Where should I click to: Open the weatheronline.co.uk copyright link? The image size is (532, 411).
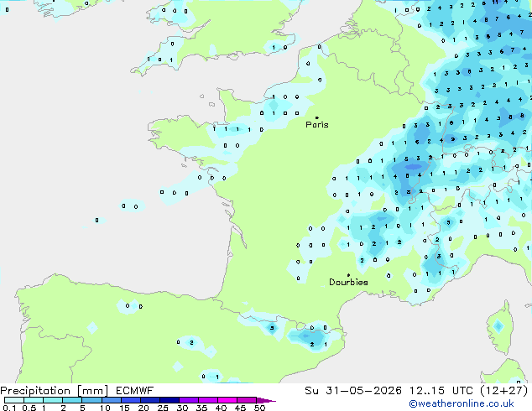pos(461,403)
